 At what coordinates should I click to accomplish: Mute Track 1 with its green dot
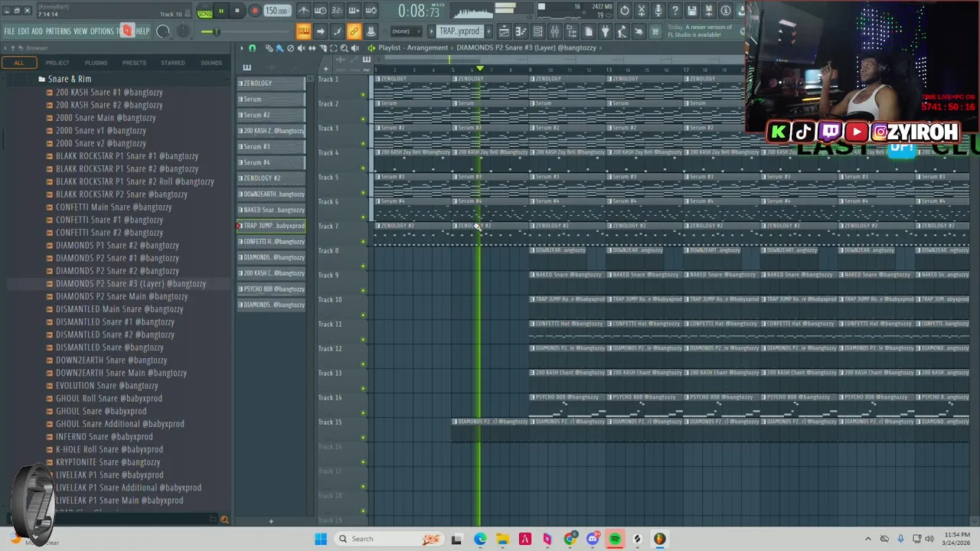tap(363, 95)
